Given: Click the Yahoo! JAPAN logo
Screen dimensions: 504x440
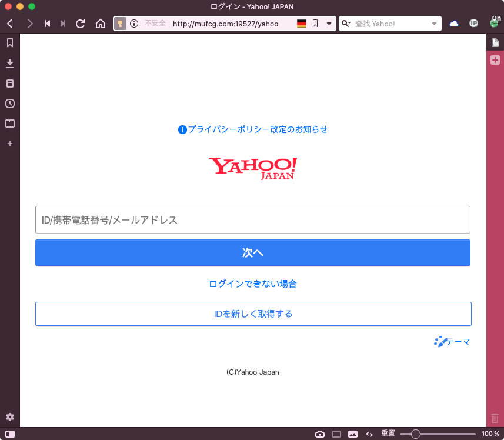Looking at the screenshot, I should click(253, 168).
